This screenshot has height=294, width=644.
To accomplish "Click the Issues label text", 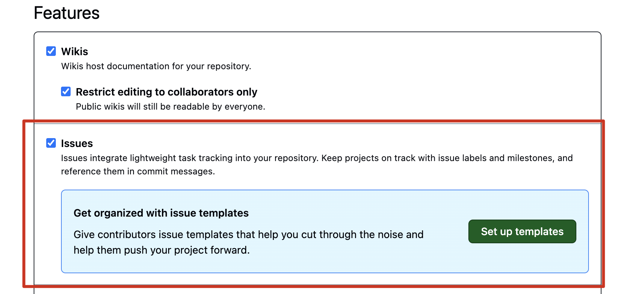I will [77, 143].
